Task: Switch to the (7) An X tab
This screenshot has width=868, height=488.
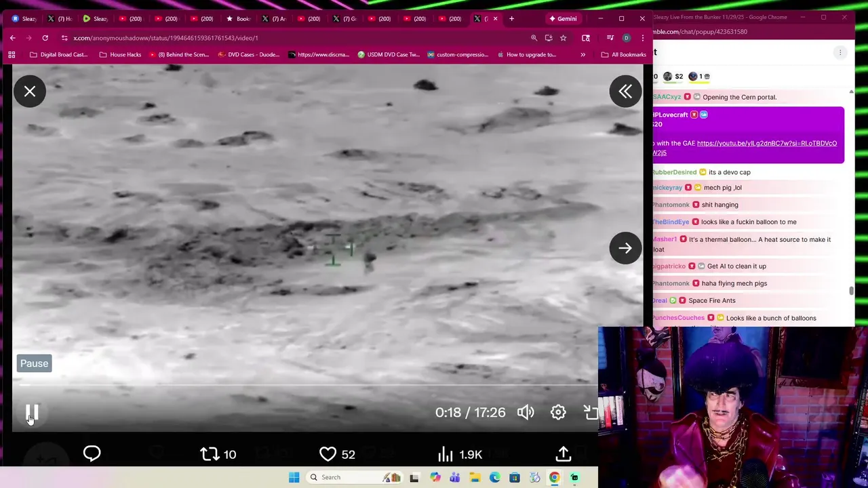Action: [273, 18]
